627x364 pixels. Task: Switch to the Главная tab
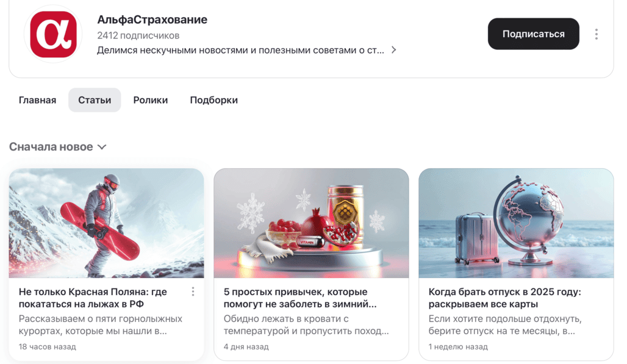(37, 100)
